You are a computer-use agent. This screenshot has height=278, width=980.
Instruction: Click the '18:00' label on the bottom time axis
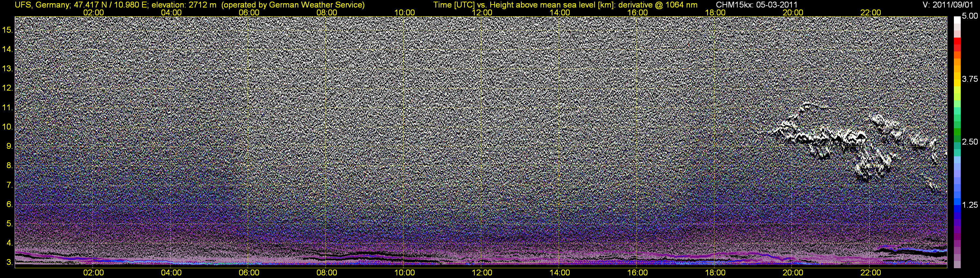click(x=715, y=273)
